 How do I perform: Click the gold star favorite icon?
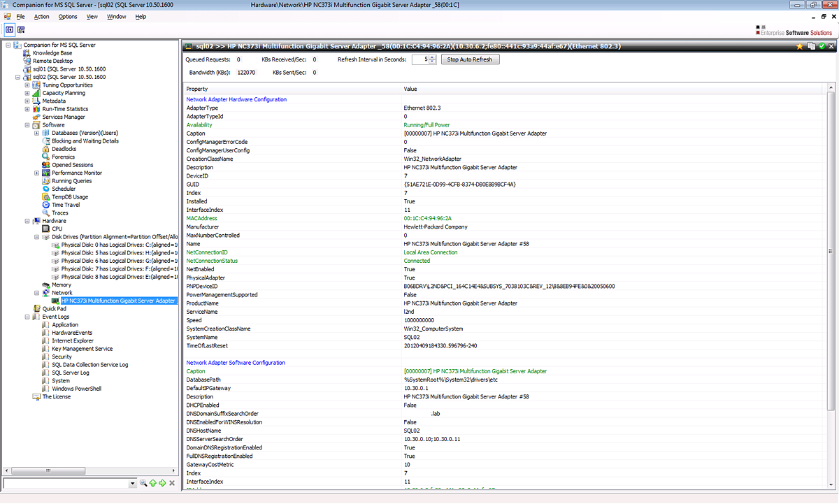point(801,46)
